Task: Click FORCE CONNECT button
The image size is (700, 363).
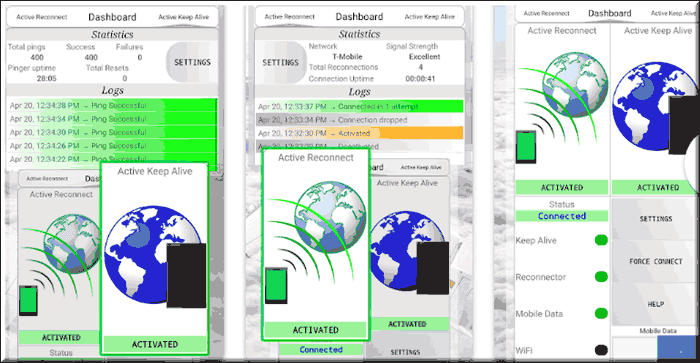Action: [x=656, y=262]
